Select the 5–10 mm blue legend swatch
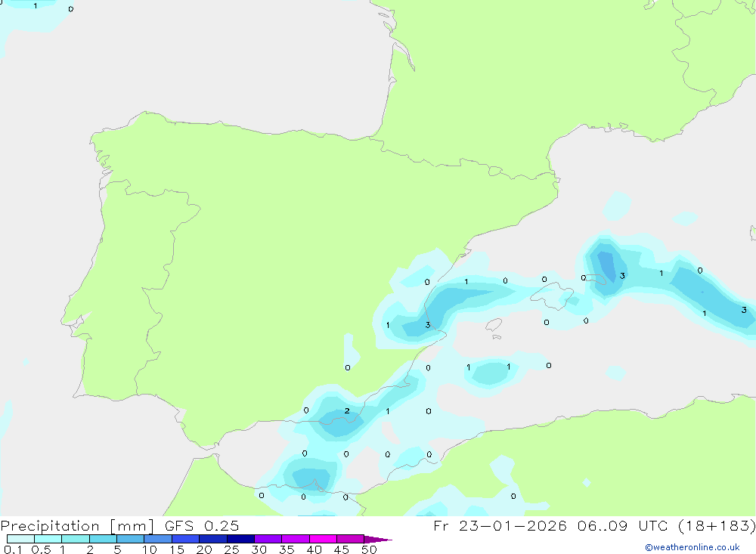The image size is (756, 554). [x=131, y=539]
